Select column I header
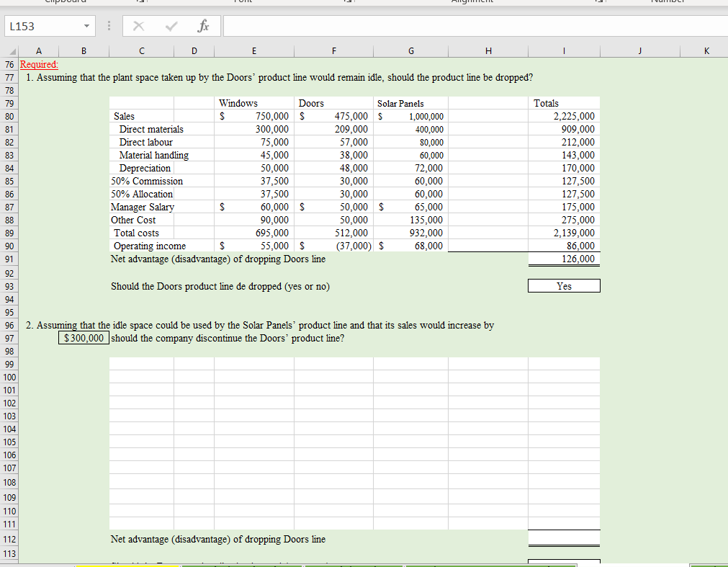The width and height of the screenshot is (728, 567). [564, 51]
